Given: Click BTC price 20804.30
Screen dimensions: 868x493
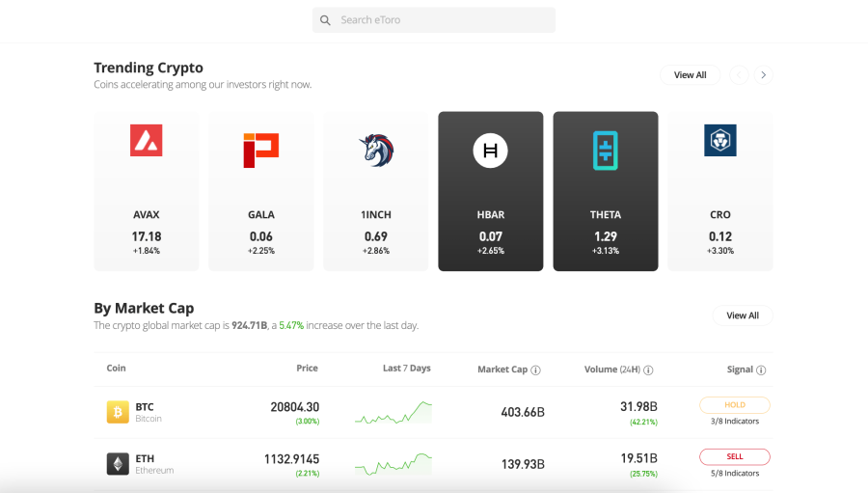Looking at the screenshot, I should [294, 407].
